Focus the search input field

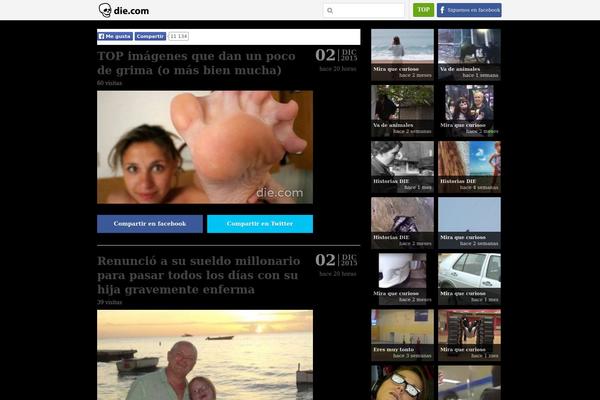pyautogui.click(x=364, y=10)
